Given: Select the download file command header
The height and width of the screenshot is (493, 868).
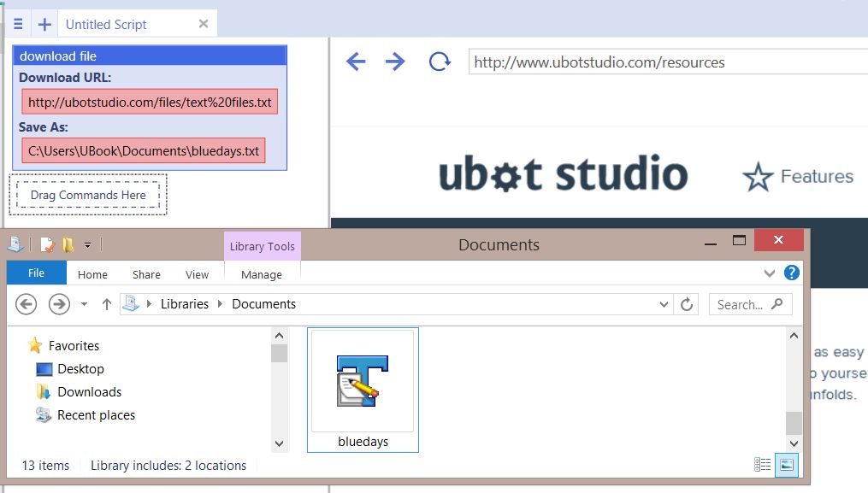Looking at the screenshot, I should [150, 56].
